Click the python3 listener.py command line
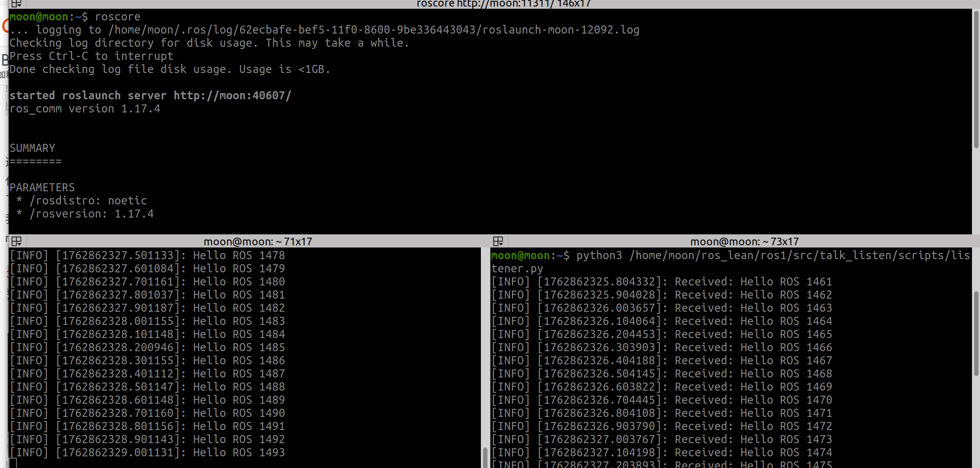 click(772, 256)
